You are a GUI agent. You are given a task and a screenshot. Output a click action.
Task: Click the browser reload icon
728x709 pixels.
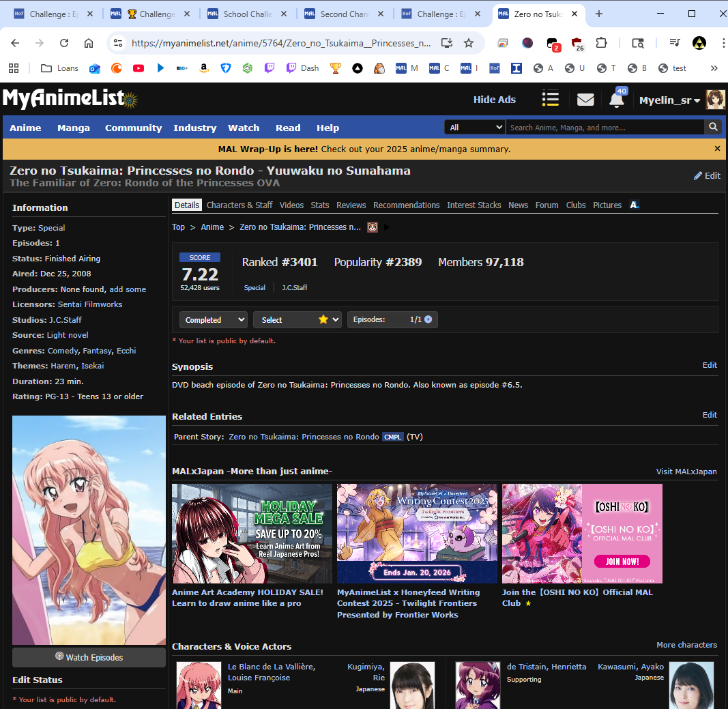(64, 43)
